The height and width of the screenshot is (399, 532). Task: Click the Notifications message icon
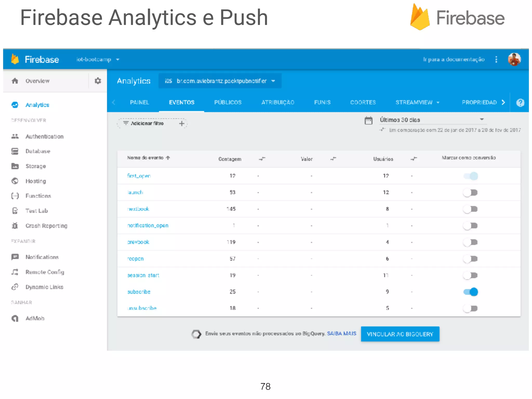tap(15, 257)
